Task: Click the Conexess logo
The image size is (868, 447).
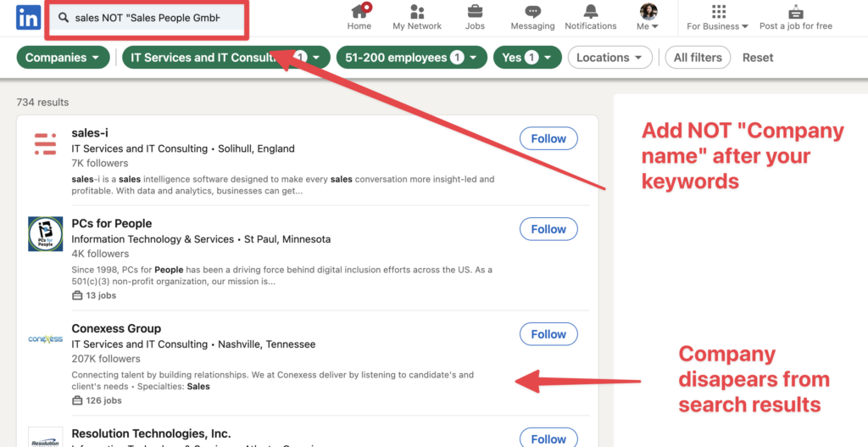Action: point(46,339)
